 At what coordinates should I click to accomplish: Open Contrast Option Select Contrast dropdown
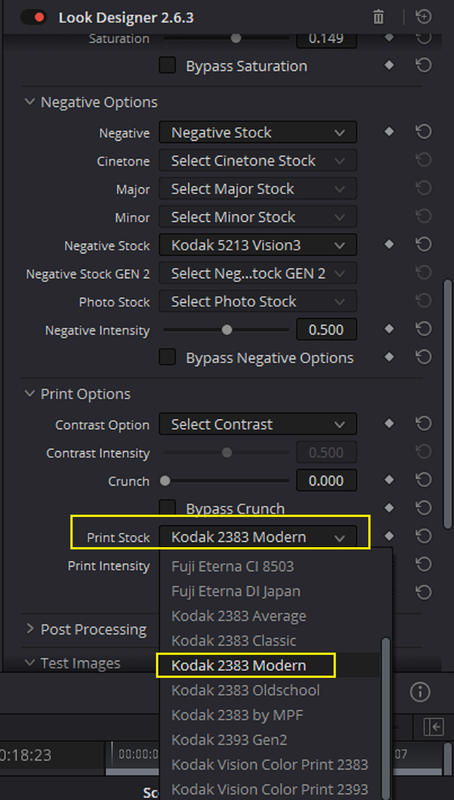click(258, 424)
